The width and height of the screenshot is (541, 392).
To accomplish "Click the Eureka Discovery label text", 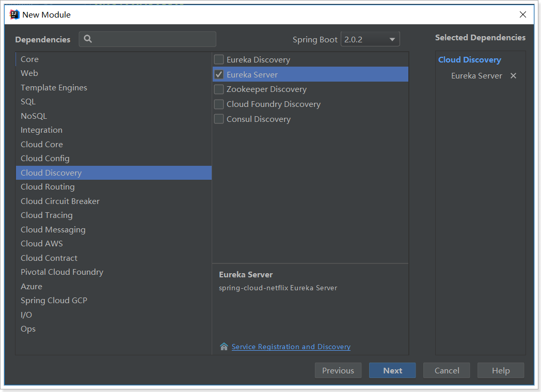I will tap(258, 60).
